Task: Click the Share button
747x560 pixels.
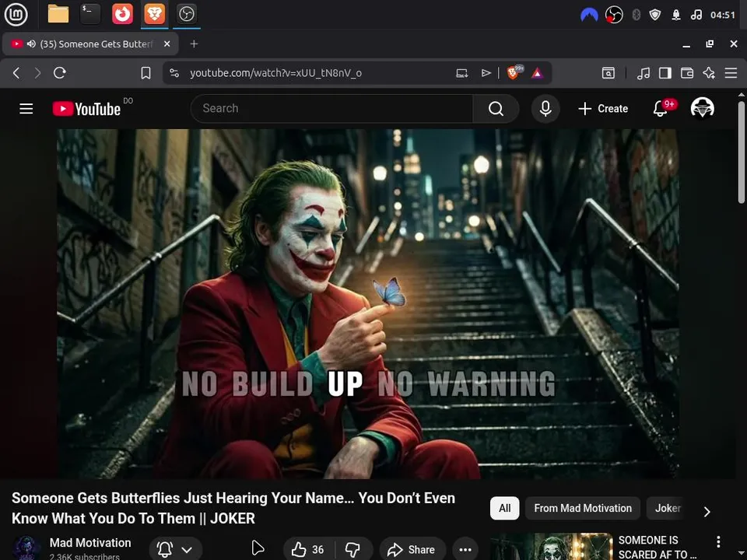Action: (x=412, y=550)
